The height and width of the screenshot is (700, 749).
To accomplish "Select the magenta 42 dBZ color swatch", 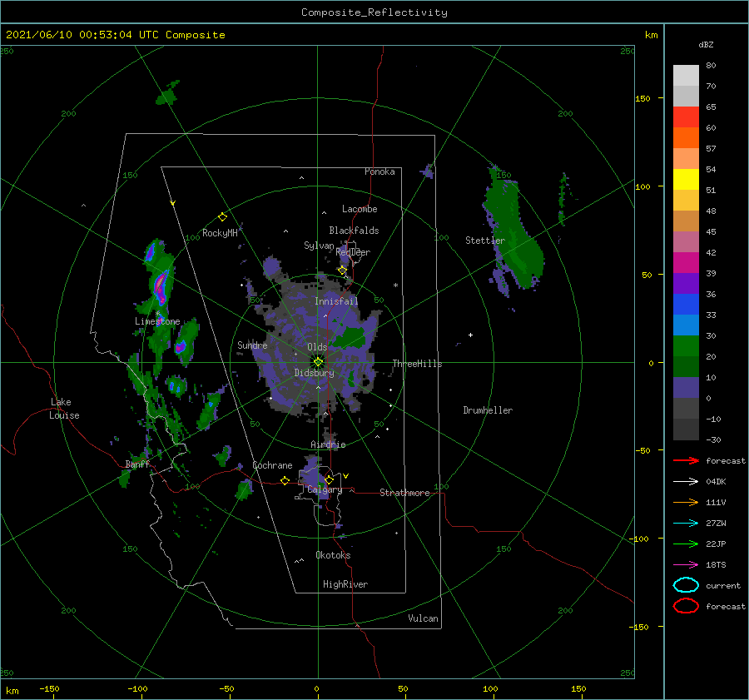I will [686, 262].
